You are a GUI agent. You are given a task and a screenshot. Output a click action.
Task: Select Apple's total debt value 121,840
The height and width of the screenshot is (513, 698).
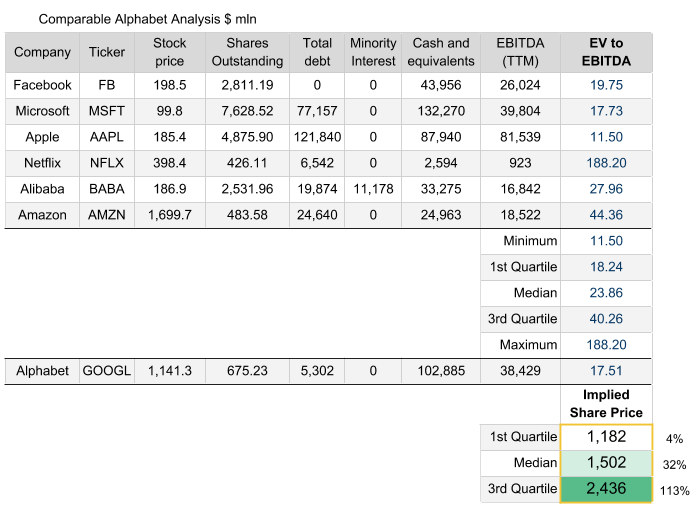[x=317, y=137]
